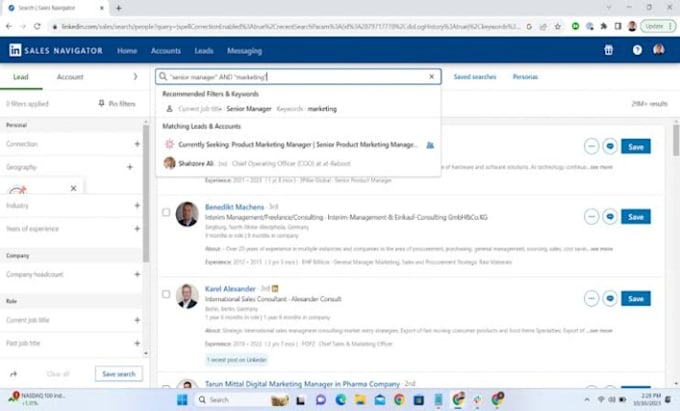
Task: Select checkbox for Karel Alexander
Action: pyautogui.click(x=166, y=294)
